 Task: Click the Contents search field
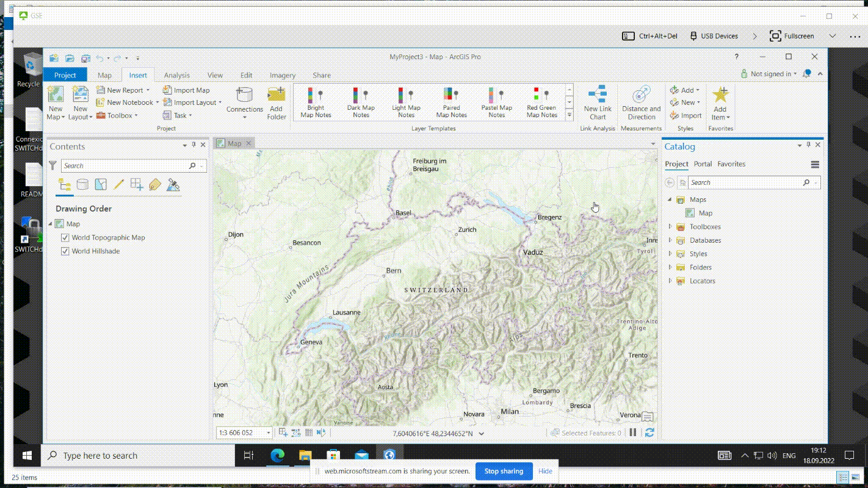click(125, 166)
